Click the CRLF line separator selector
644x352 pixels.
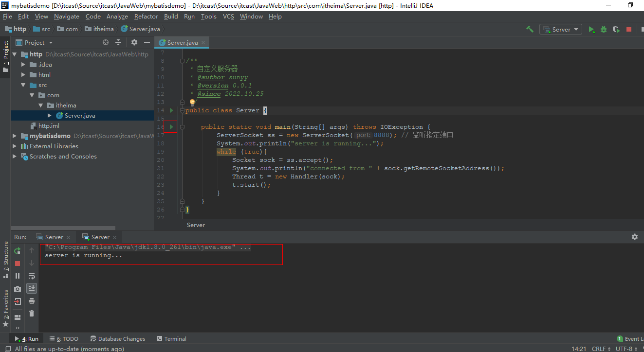pos(601,349)
